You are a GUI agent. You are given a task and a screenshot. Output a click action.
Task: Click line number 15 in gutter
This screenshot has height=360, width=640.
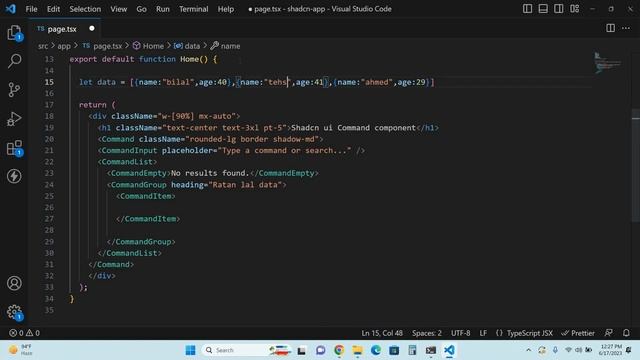click(49, 82)
